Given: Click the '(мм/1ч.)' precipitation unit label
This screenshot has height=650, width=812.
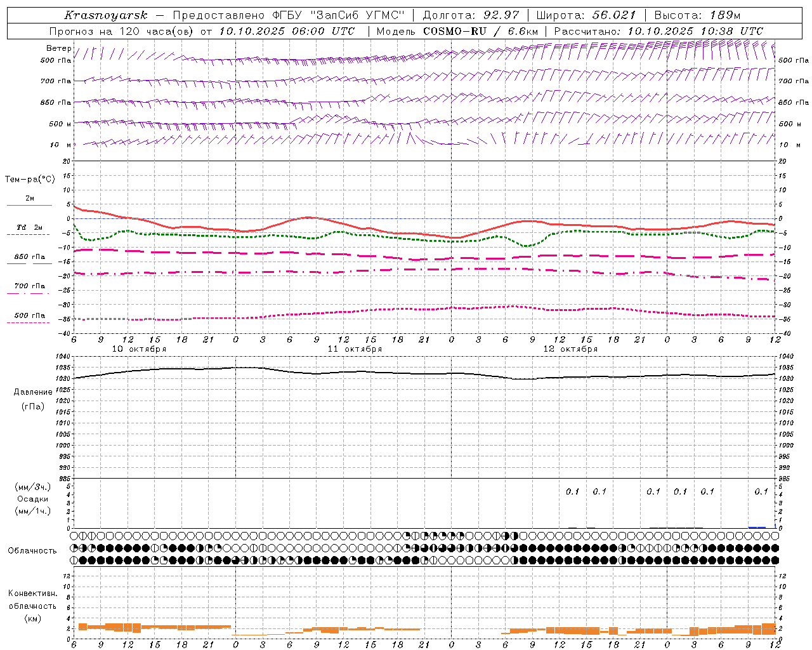Looking at the screenshot, I should [33, 511].
